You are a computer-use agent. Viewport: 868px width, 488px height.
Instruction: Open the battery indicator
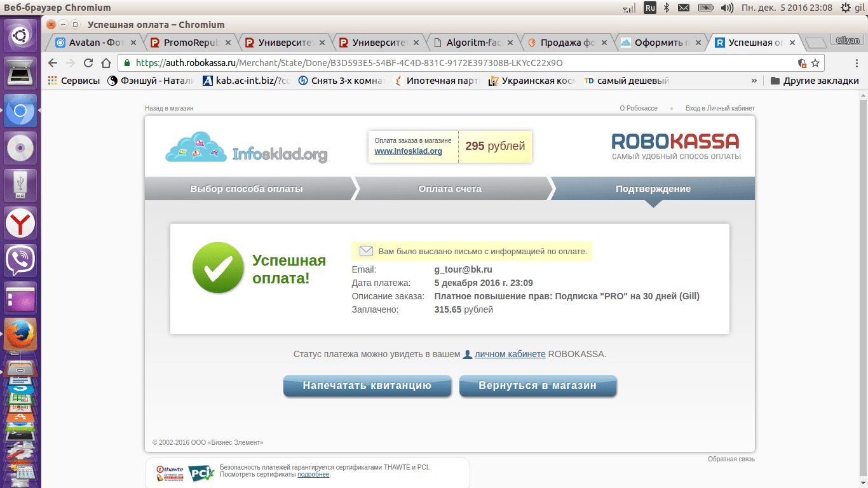[x=705, y=8]
